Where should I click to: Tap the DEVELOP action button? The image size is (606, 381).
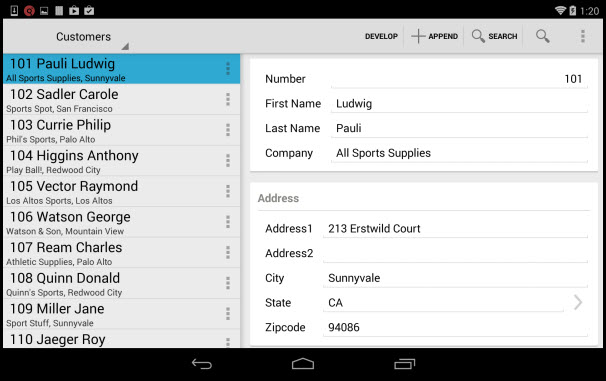(381, 36)
